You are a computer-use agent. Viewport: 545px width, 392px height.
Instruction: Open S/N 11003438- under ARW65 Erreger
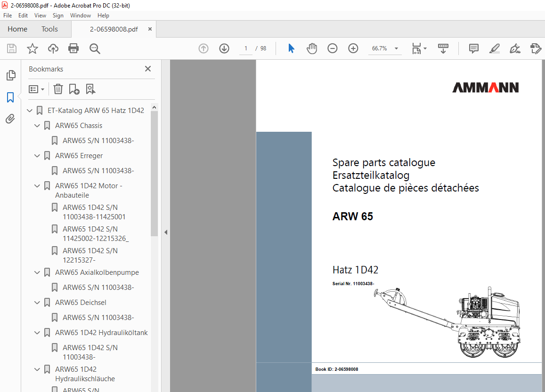click(x=98, y=171)
